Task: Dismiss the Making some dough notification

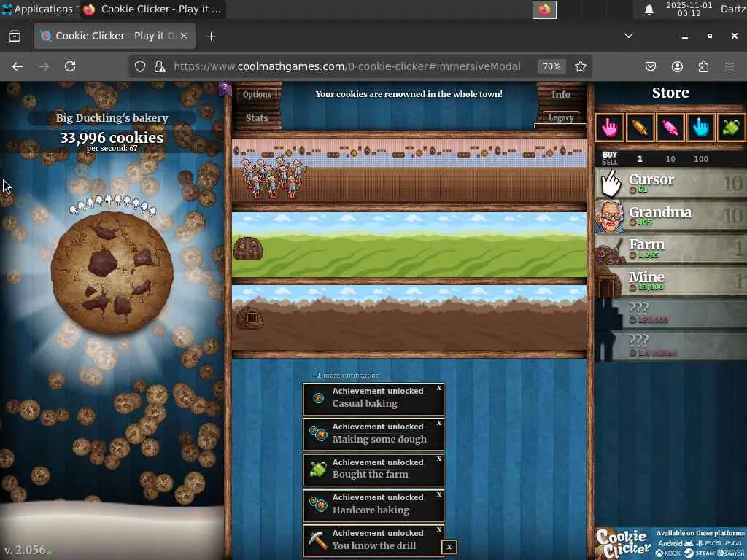Action: pos(439,423)
